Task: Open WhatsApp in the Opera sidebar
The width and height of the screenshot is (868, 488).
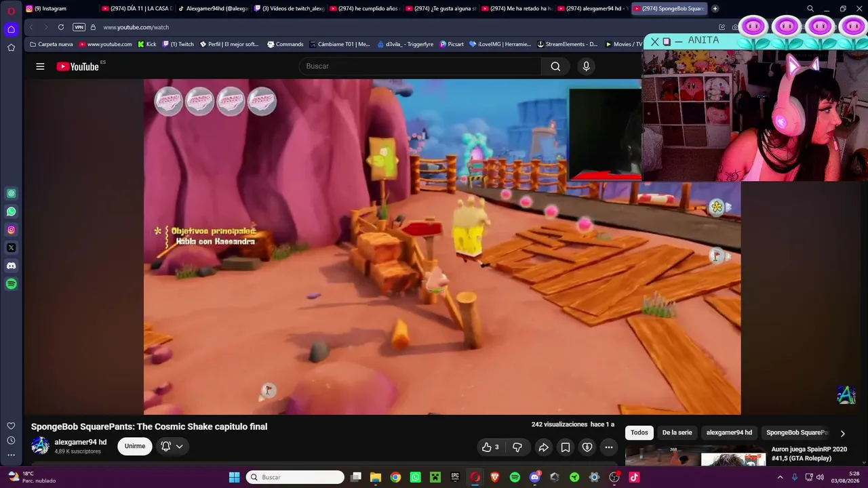Action: click(11, 211)
